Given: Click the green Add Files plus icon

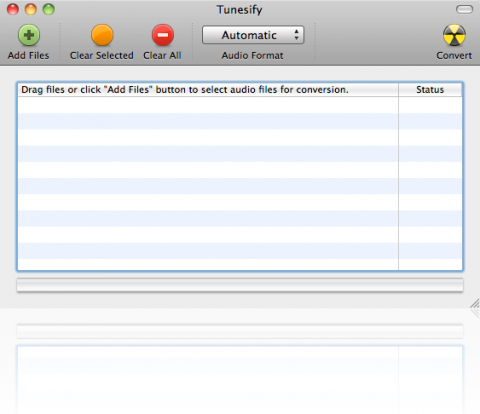Looking at the screenshot, I should tap(29, 35).
